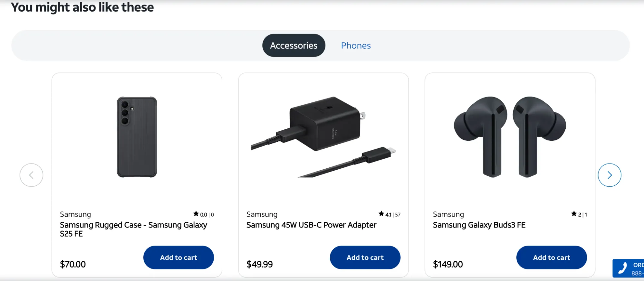Open the Samsung Rugged Case product link

pos(133,229)
